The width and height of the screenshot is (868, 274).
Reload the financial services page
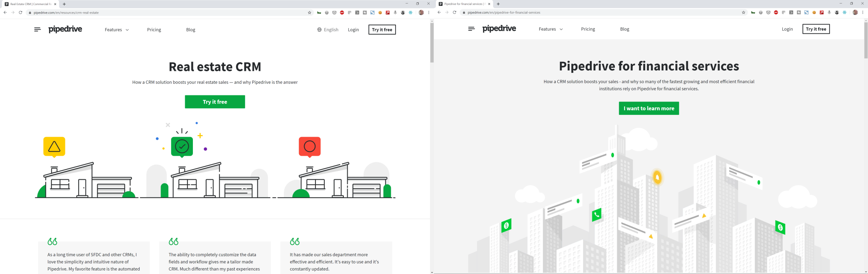pos(454,12)
